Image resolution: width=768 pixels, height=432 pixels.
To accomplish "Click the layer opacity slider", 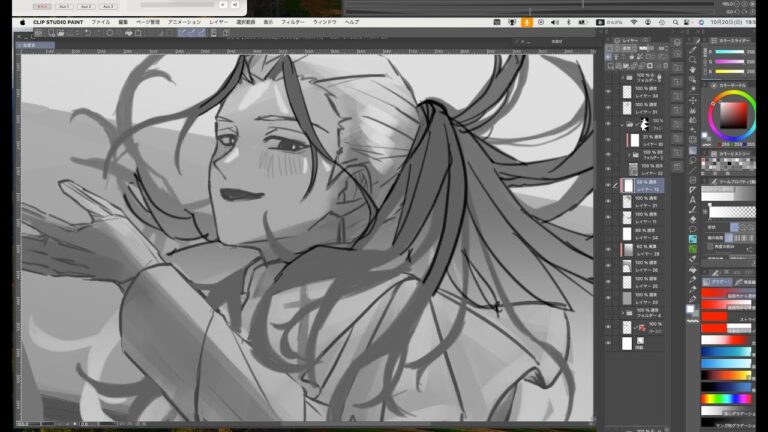I will tap(646, 48).
